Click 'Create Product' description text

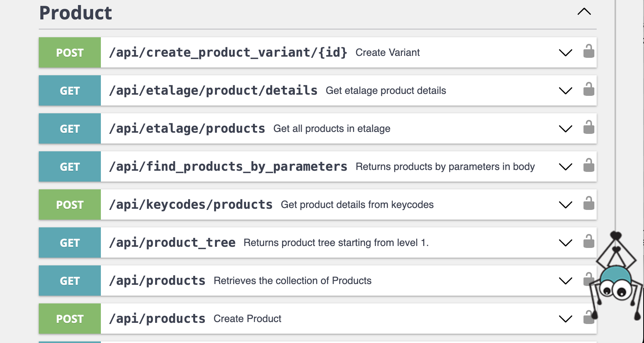point(247,319)
